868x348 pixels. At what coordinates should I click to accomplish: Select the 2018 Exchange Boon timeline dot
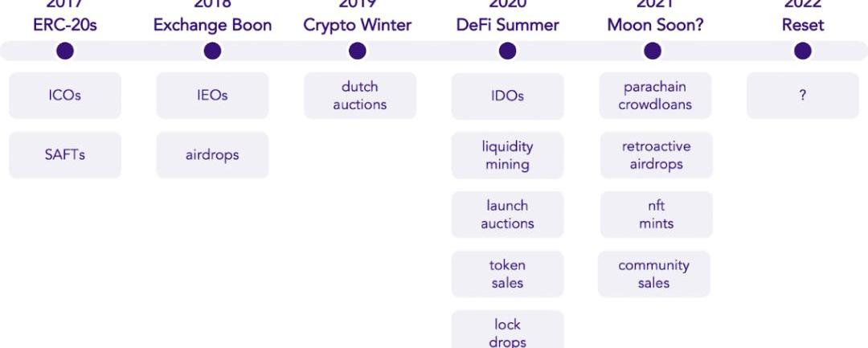[212, 51]
